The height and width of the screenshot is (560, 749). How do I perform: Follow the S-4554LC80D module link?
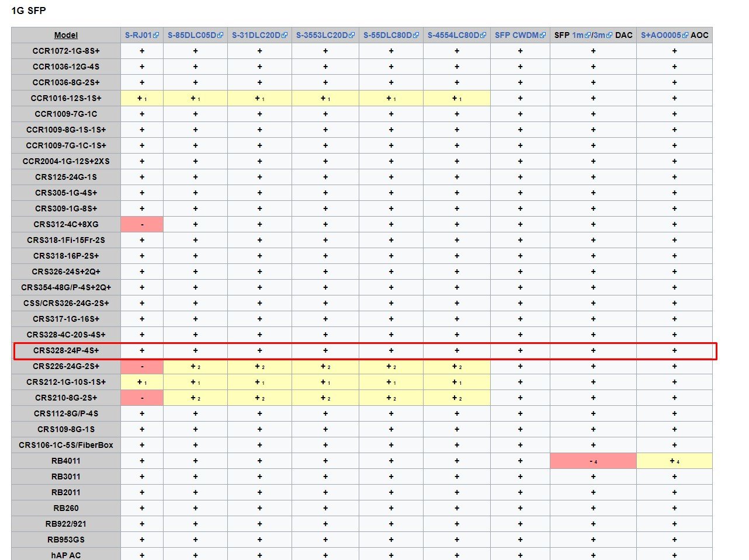coord(454,35)
